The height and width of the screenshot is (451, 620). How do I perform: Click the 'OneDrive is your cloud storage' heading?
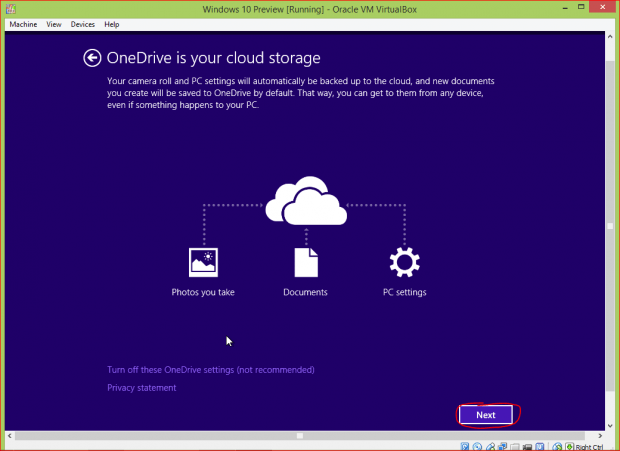[214, 58]
